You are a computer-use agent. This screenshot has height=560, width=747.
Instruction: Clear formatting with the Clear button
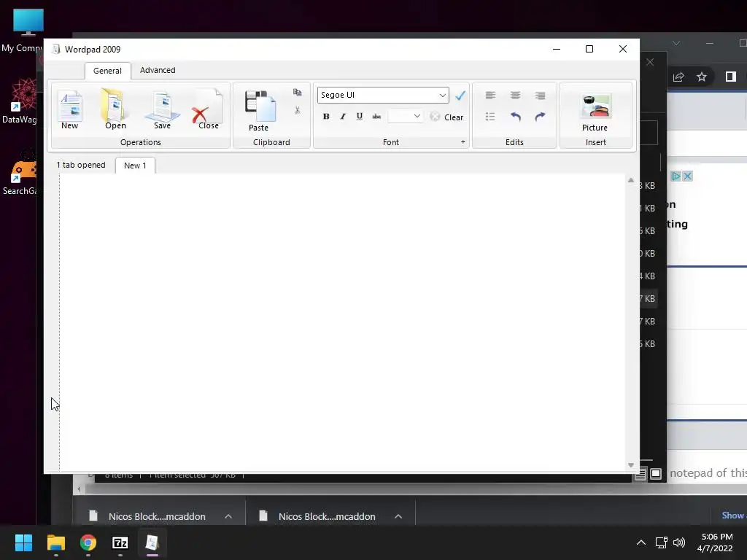(x=447, y=117)
